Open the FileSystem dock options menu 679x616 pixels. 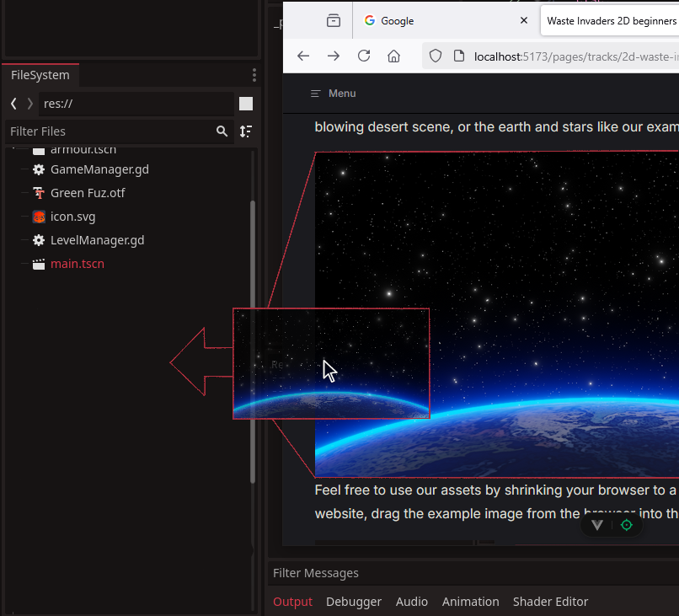pyautogui.click(x=254, y=75)
